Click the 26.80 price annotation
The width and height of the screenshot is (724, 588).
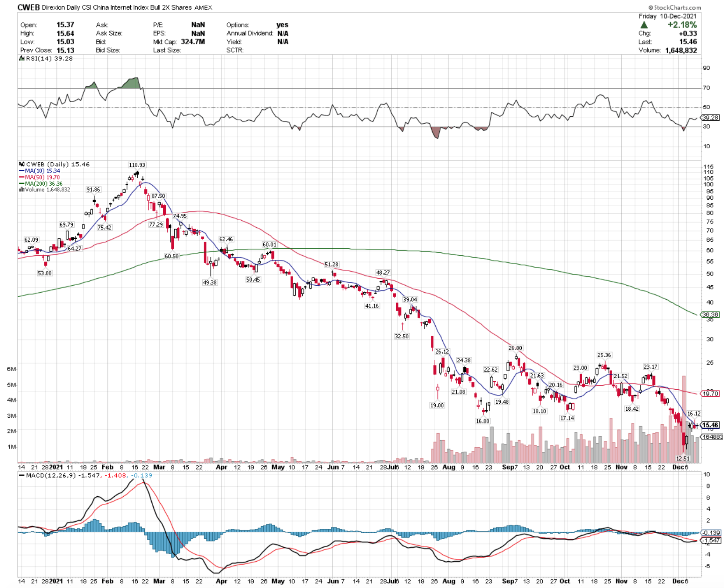pyautogui.click(x=516, y=348)
